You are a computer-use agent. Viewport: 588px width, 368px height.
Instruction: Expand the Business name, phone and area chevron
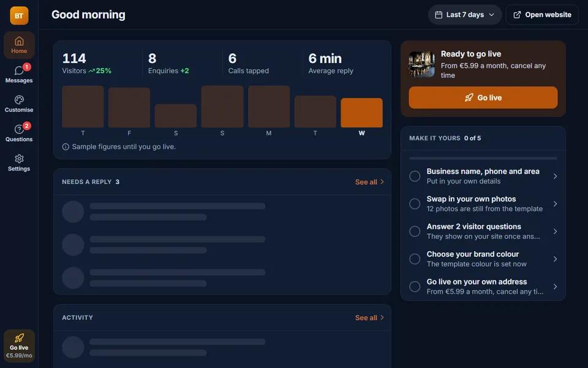tap(555, 176)
